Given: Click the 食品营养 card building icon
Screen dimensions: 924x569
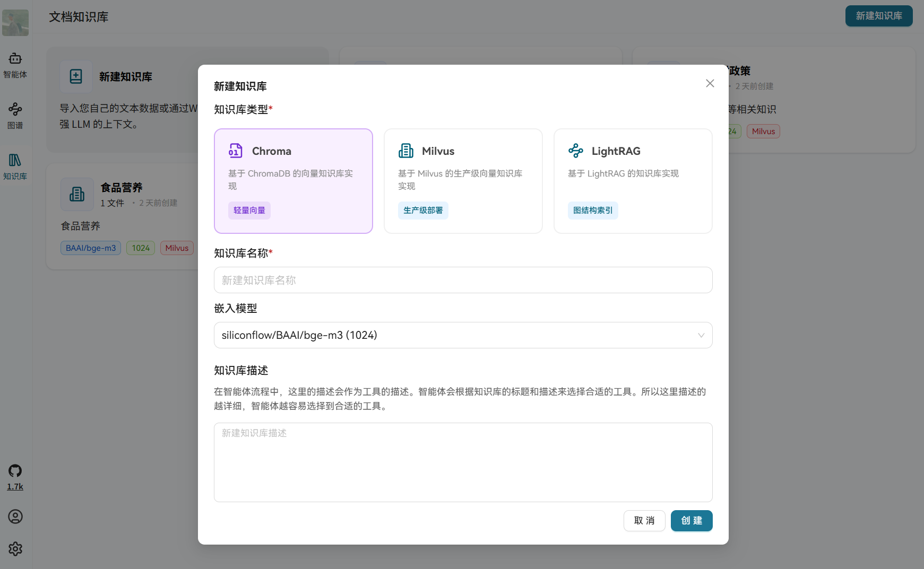Looking at the screenshot, I should pos(77,194).
